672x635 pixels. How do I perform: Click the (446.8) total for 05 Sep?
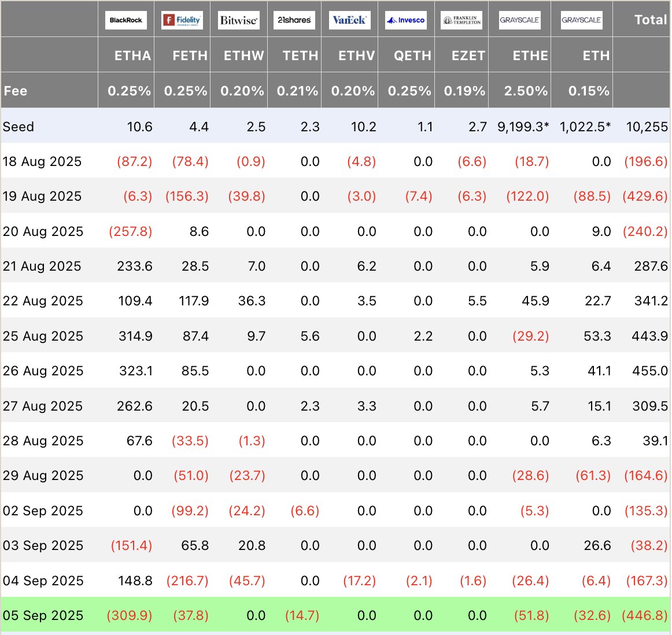tap(645, 615)
